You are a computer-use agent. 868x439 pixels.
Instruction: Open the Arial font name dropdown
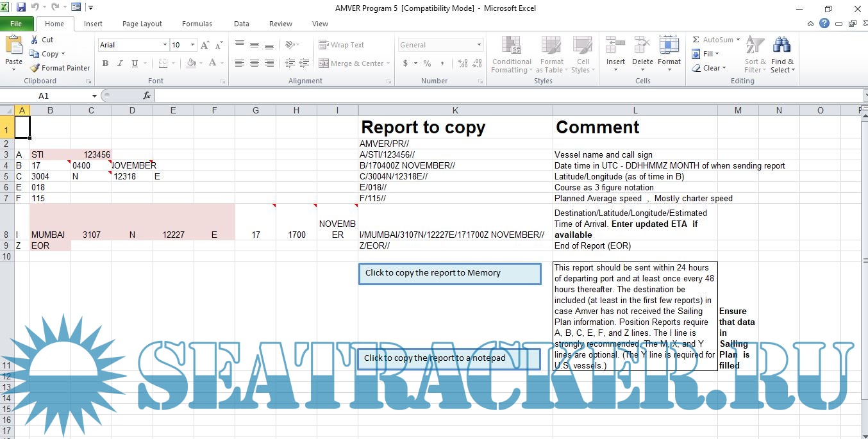coord(164,45)
